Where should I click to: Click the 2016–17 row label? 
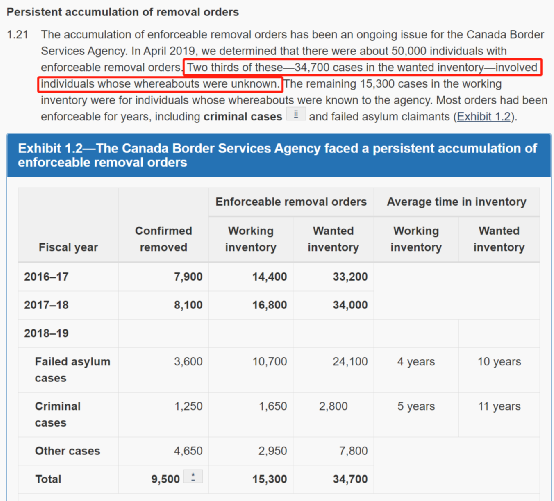pos(46,277)
